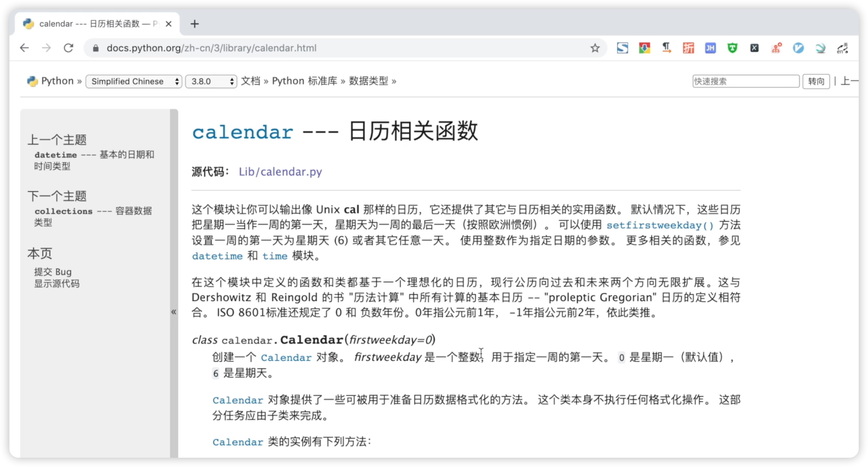
Task: Click the 本页 sidebar heading
Action: [40, 253]
